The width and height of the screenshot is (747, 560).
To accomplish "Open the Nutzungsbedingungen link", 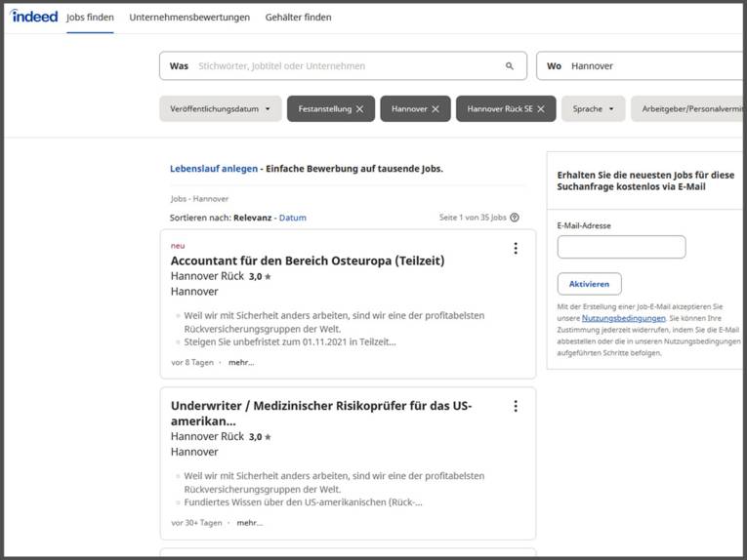I will tap(623, 318).
